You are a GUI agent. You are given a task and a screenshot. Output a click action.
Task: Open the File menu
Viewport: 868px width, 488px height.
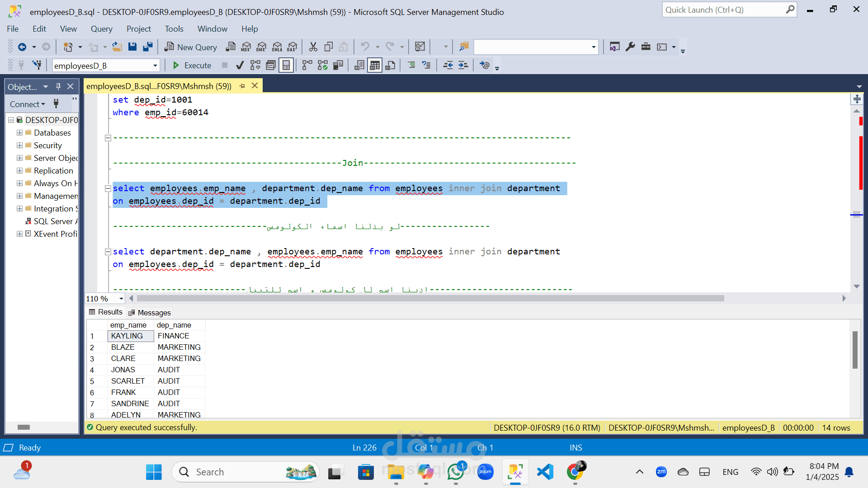[13, 29]
